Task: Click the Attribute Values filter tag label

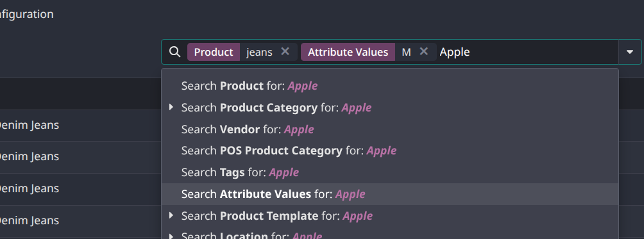Action: [348, 52]
